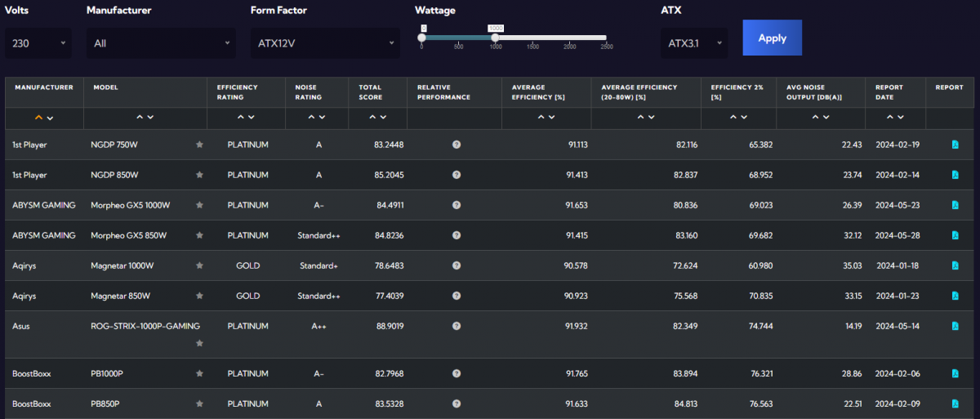Sort Manufacturer column ascending with the orange arrow

(x=38, y=118)
